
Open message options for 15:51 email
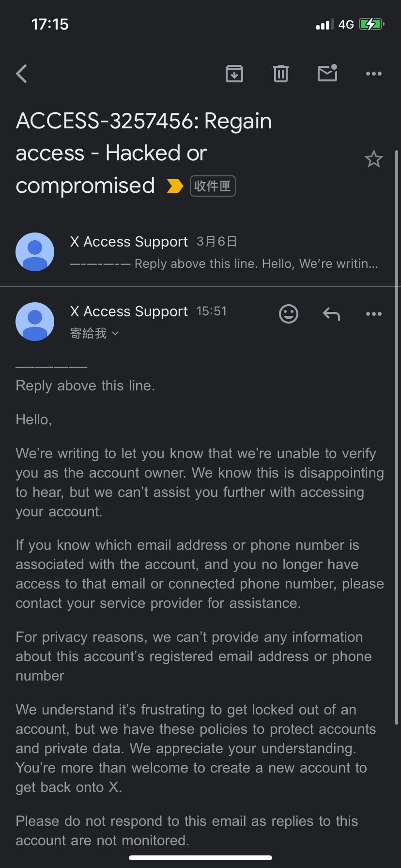click(x=374, y=314)
